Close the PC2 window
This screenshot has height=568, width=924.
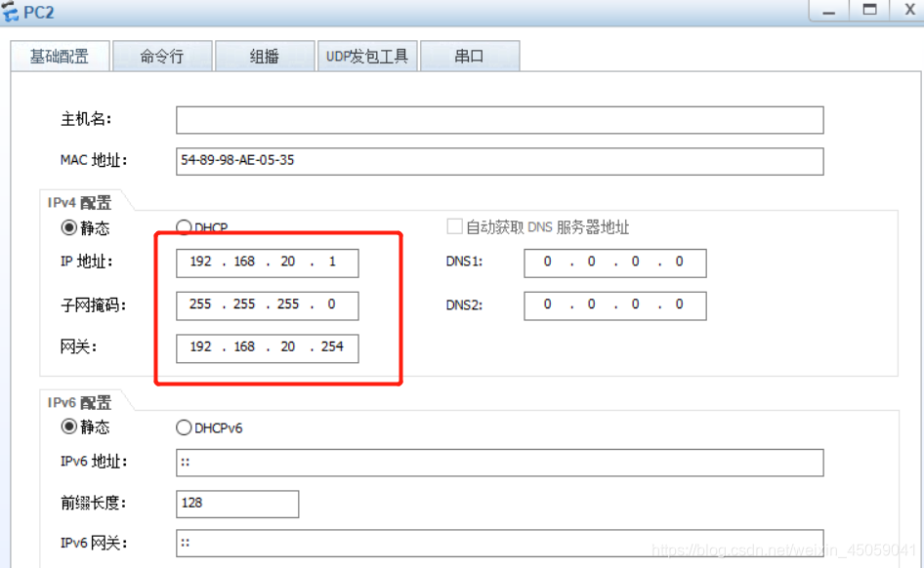point(909,11)
